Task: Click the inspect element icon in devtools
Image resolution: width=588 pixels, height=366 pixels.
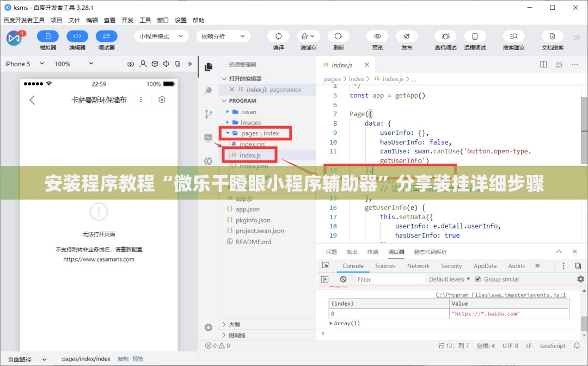Action: pos(325,265)
